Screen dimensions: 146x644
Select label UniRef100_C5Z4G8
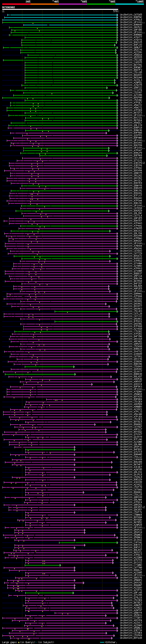point(131,347)
